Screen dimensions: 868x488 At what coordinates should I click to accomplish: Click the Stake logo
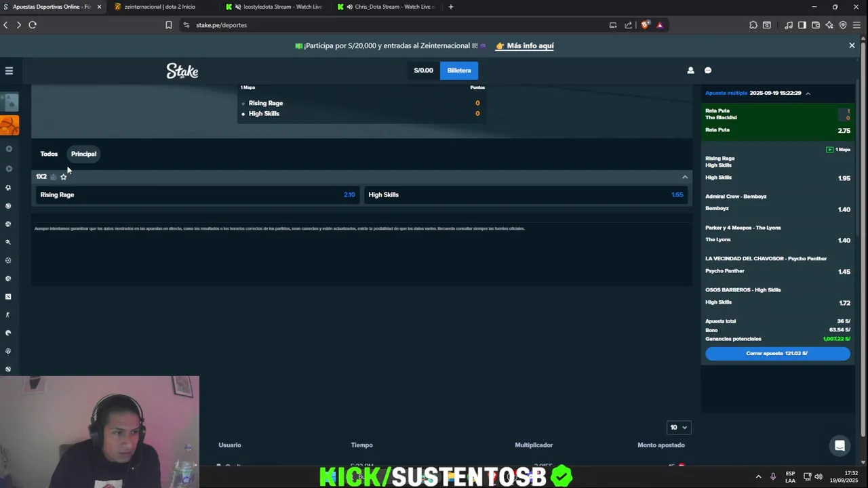click(182, 70)
